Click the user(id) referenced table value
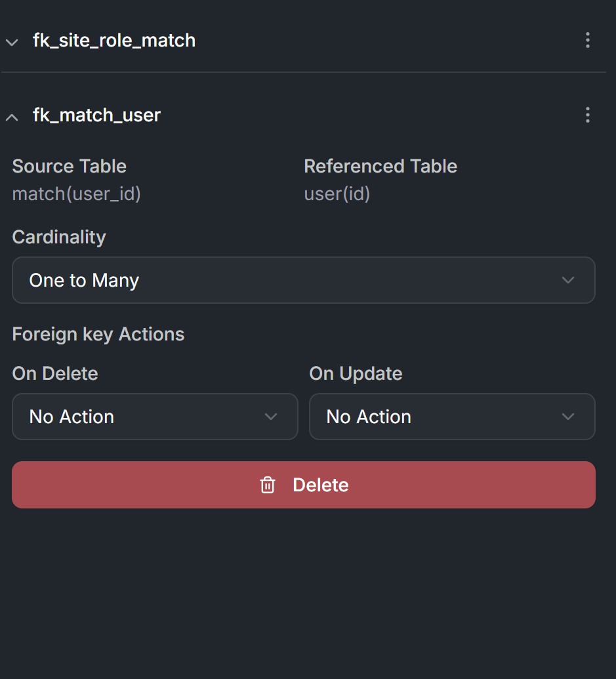This screenshot has width=616, height=679. (337, 194)
